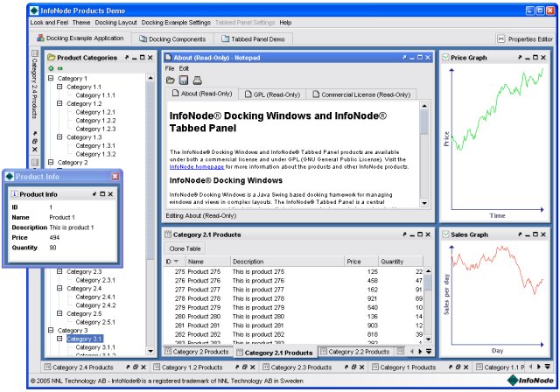560x392 pixels.
Task: Click the InfoNode logo at bottom right
Action: (x=530, y=381)
